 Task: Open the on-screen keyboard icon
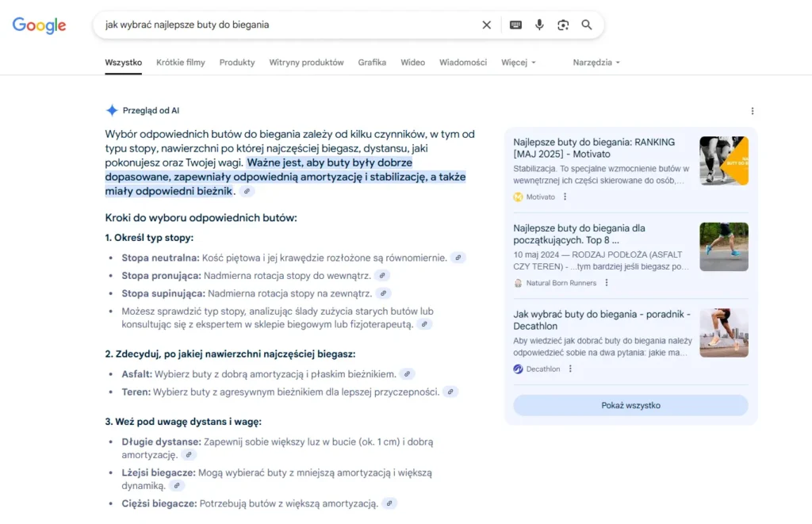(515, 25)
